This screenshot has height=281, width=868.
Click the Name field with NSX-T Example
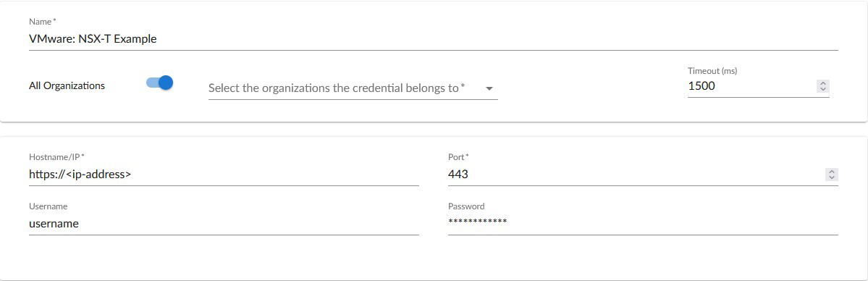[x=434, y=39]
